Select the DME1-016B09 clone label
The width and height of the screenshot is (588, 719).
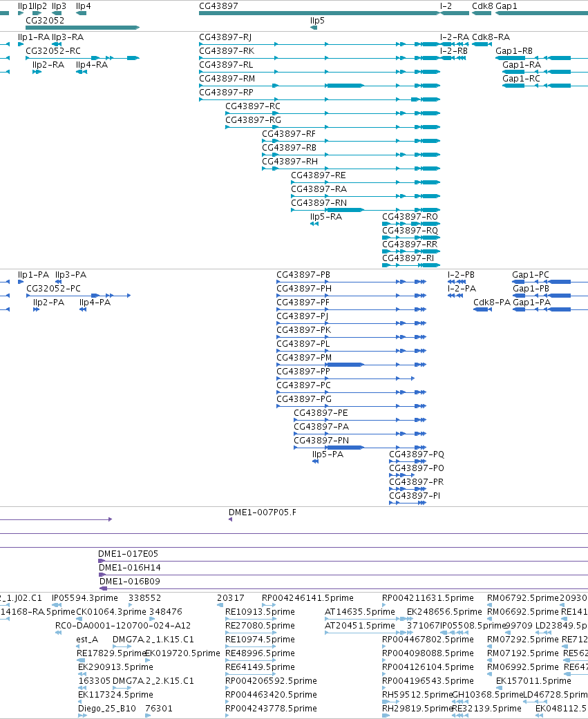[129, 581]
